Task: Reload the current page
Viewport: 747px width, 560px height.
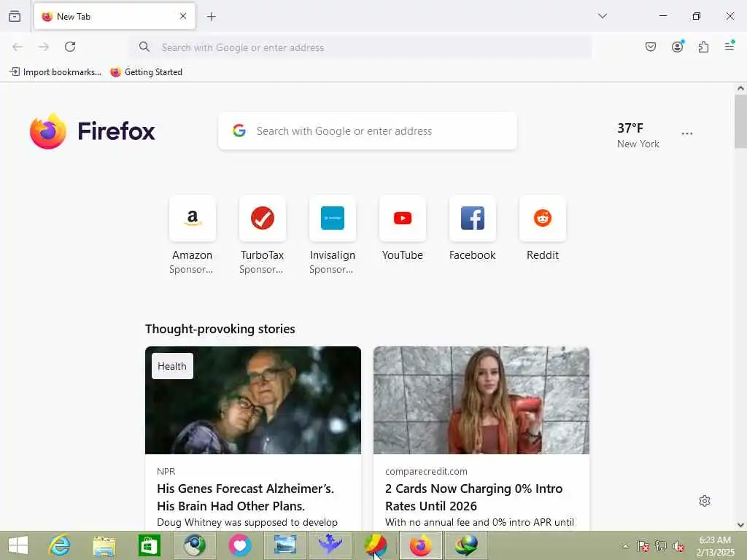Action: click(x=70, y=47)
